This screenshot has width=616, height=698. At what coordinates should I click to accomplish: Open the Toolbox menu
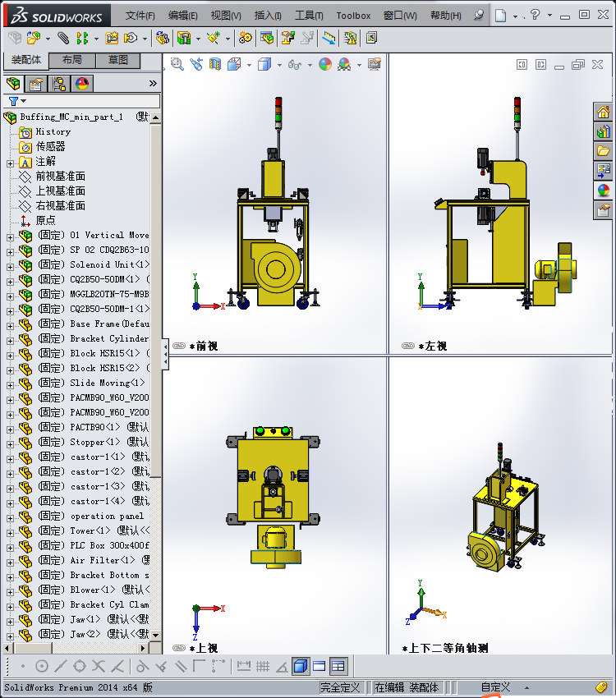click(x=353, y=16)
